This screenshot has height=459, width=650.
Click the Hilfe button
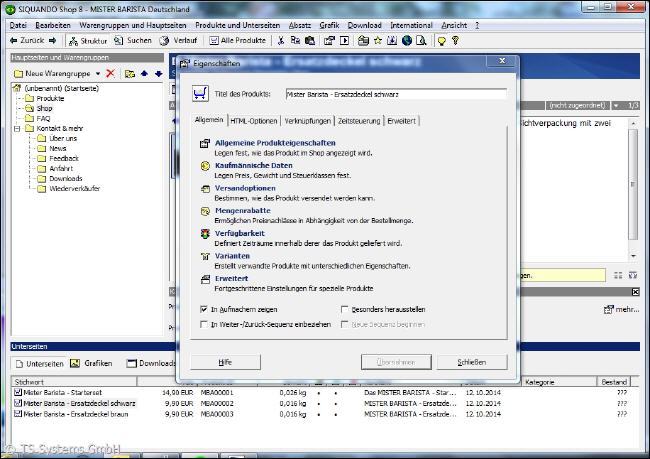[x=226, y=362]
